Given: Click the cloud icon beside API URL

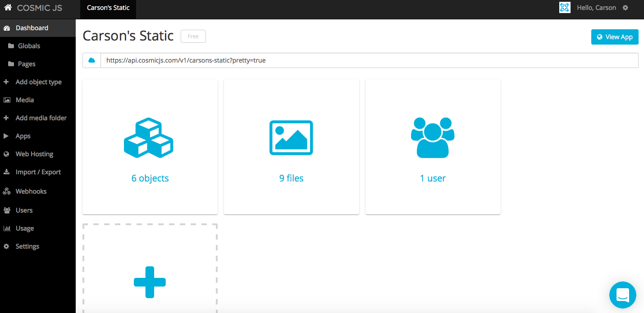Looking at the screenshot, I should [91, 60].
